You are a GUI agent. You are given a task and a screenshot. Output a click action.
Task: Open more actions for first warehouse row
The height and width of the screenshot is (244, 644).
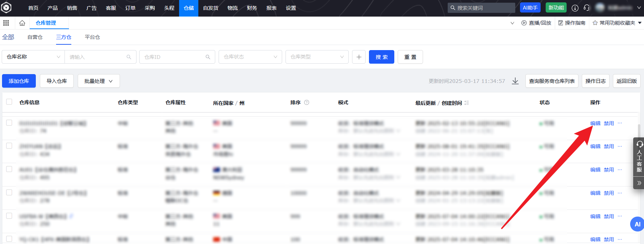click(x=620, y=123)
